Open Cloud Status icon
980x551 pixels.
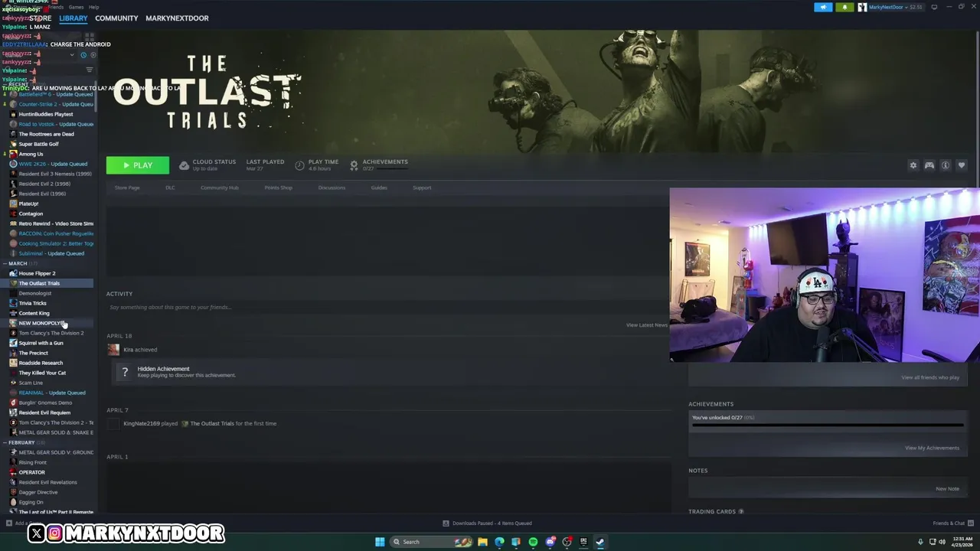[184, 165]
